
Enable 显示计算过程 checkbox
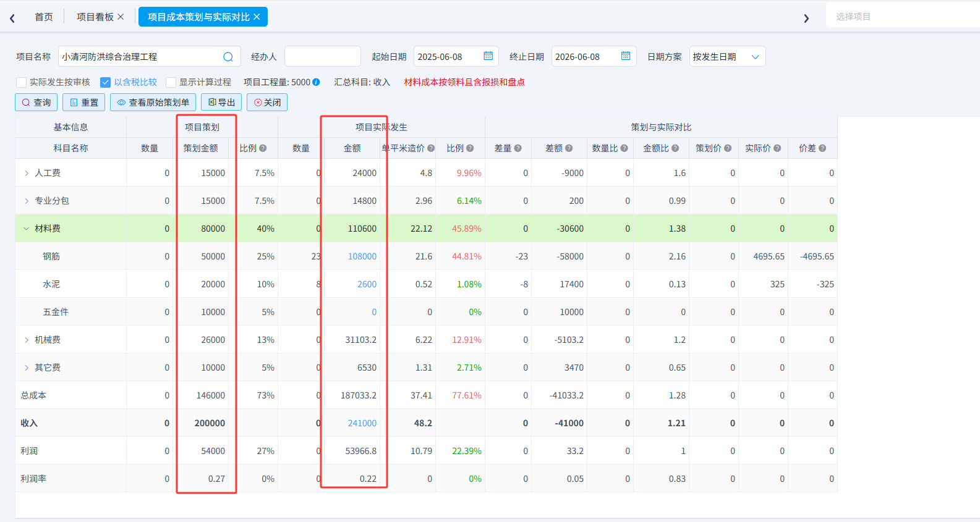click(171, 82)
